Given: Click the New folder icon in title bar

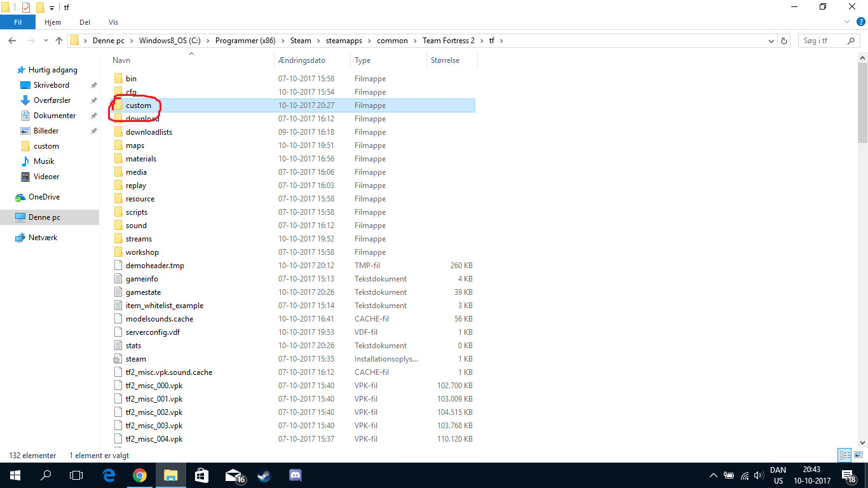Looking at the screenshot, I should pyautogui.click(x=39, y=8).
